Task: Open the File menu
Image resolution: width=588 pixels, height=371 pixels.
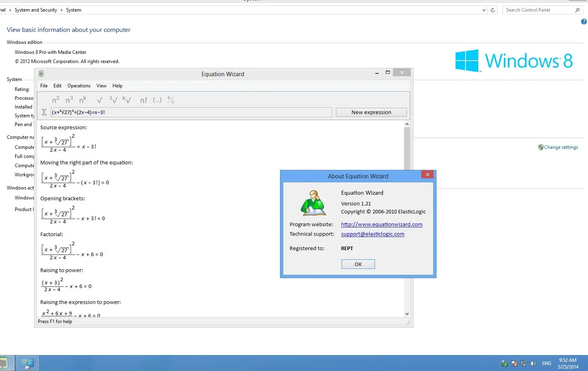Action: (44, 86)
